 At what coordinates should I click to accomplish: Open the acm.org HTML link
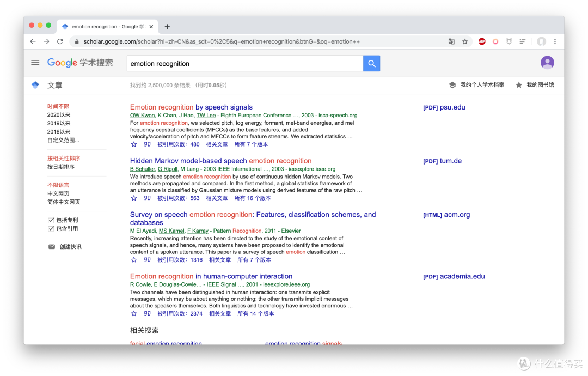tap(446, 215)
